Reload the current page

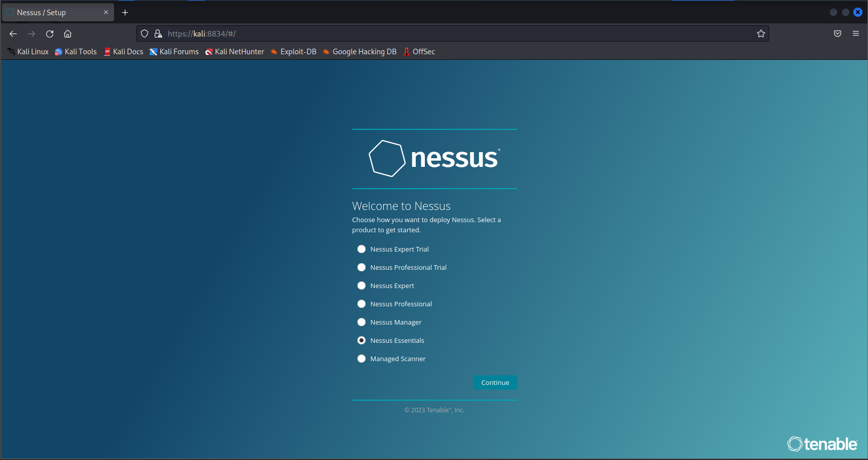coord(49,33)
